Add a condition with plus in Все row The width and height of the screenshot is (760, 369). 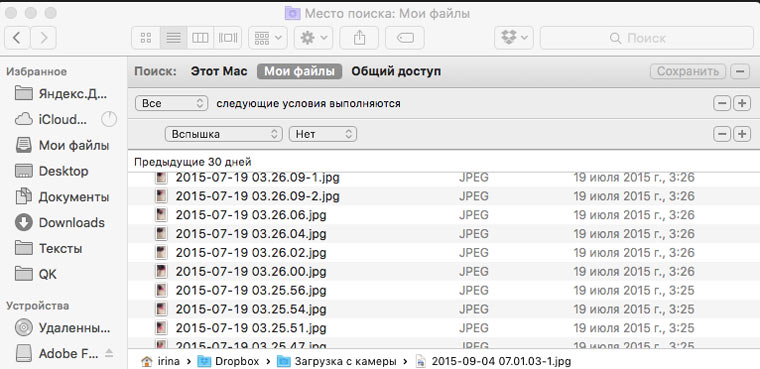click(x=742, y=103)
